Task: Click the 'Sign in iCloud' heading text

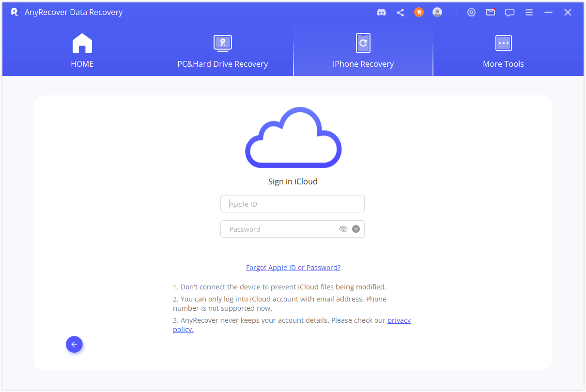Action: pos(293,181)
